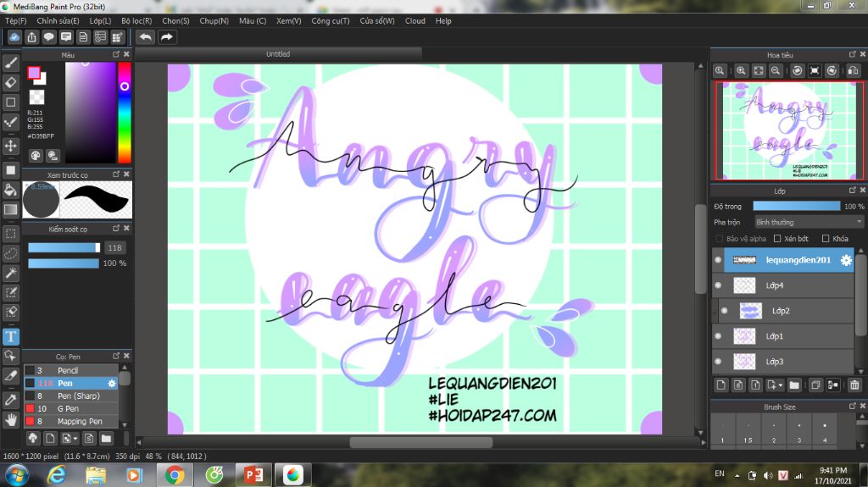Image resolution: width=868 pixels, height=487 pixels.
Task: Switch to the Untitled document tab
Action: [x=278, y=53]
